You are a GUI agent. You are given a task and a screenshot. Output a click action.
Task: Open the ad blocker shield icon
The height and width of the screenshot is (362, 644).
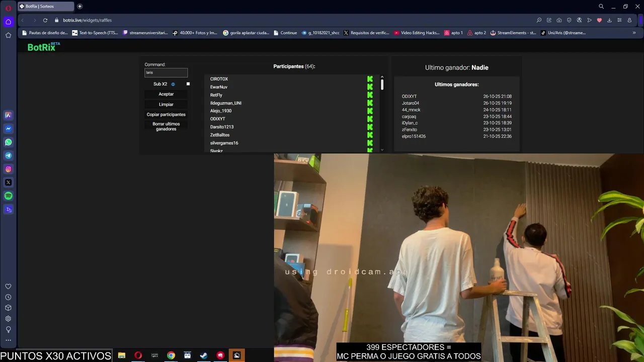tap(569, 20)
